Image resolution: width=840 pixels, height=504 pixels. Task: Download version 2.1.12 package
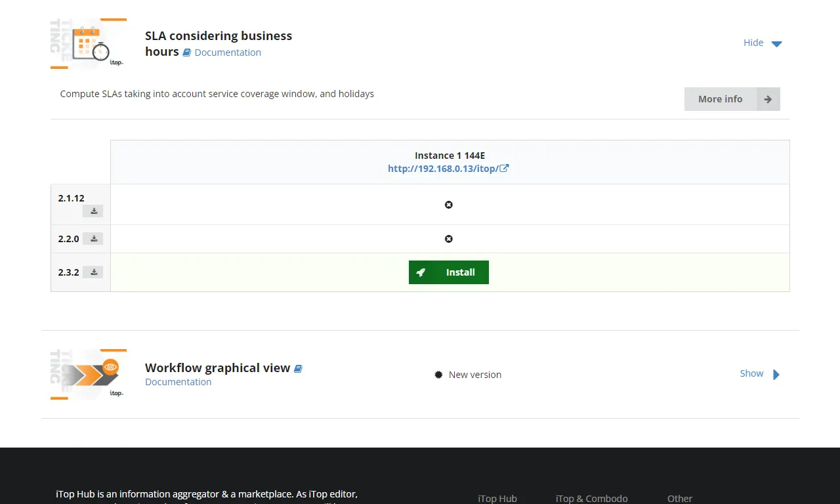(93, 211)
